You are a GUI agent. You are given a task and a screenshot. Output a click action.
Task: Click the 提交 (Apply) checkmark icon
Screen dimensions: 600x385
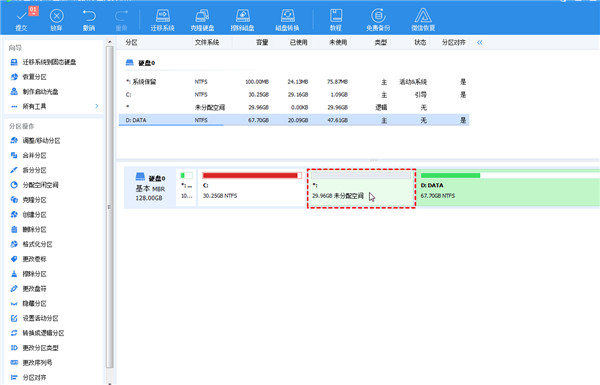(x=21, y=16)
